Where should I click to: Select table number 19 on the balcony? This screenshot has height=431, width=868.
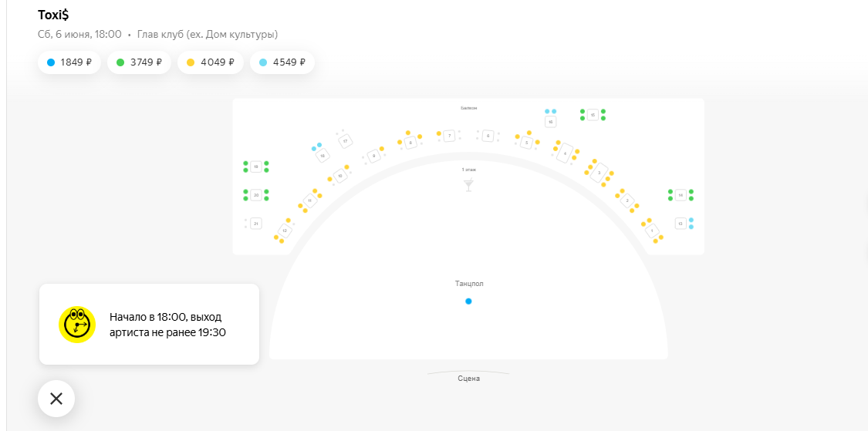click(x=256, y=167)
